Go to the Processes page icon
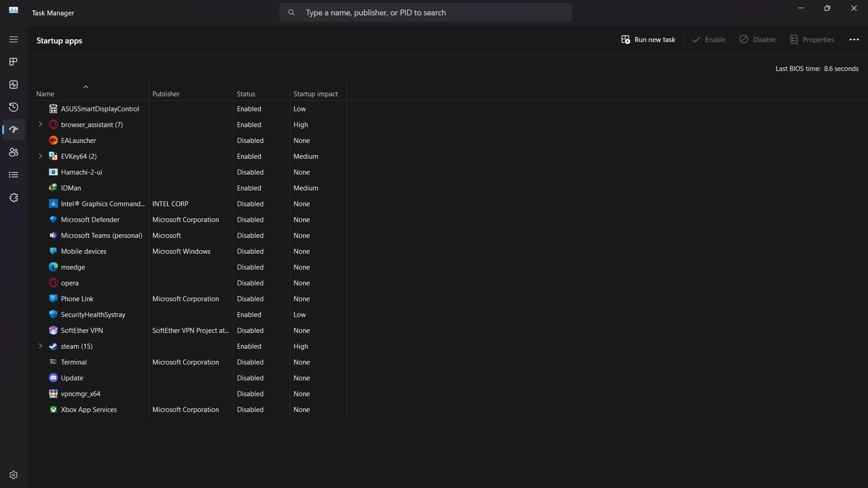Image resolution: width=868 pixels, height=488 pixels. coord(14,62)
